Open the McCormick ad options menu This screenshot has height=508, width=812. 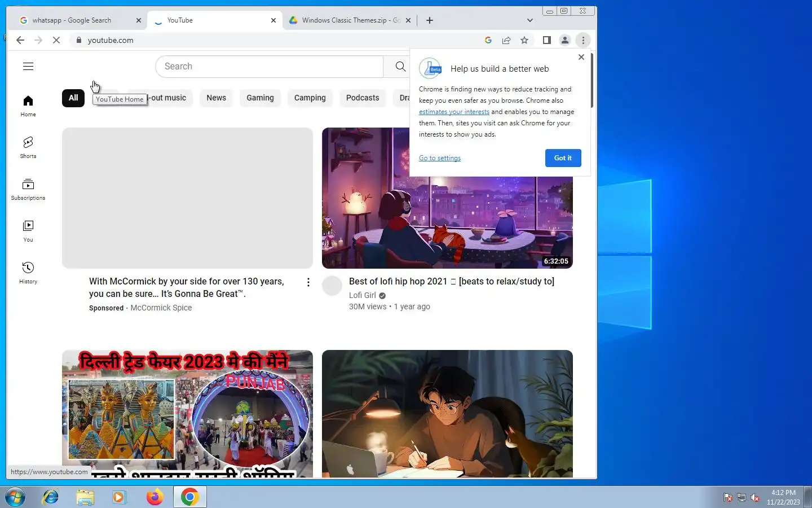[308, 282]
